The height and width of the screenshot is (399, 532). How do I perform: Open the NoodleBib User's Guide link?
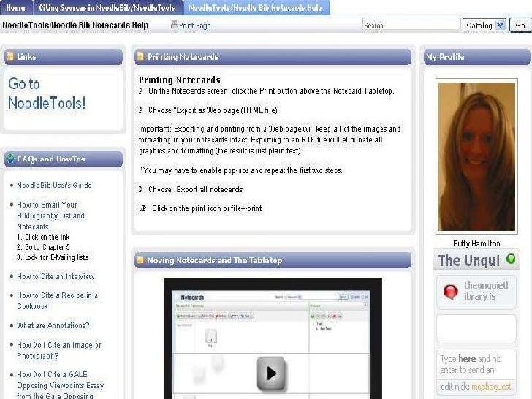54,186
